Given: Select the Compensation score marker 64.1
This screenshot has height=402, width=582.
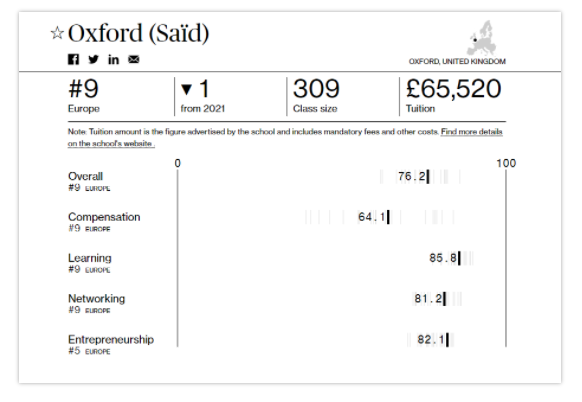Looking at the screenshot, I should 388,217.
